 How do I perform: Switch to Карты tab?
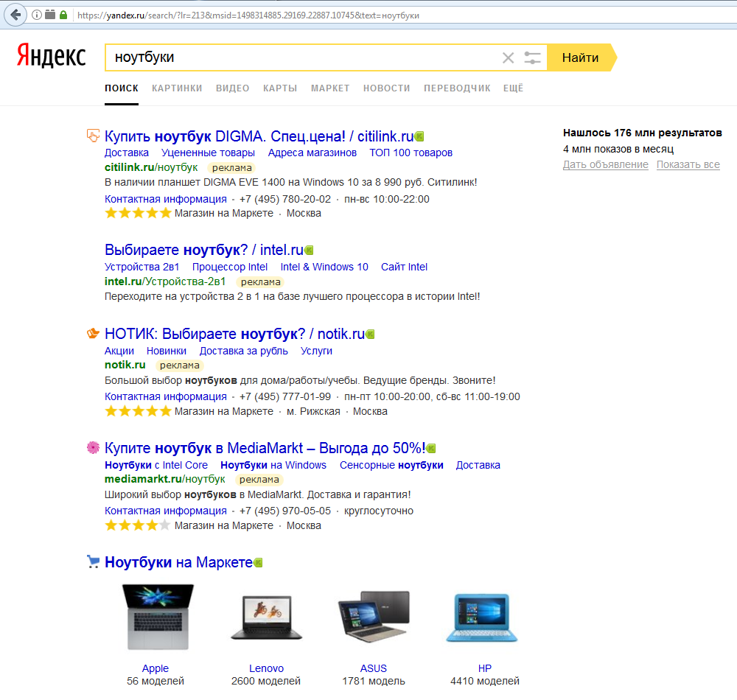[x=280, y=88]
